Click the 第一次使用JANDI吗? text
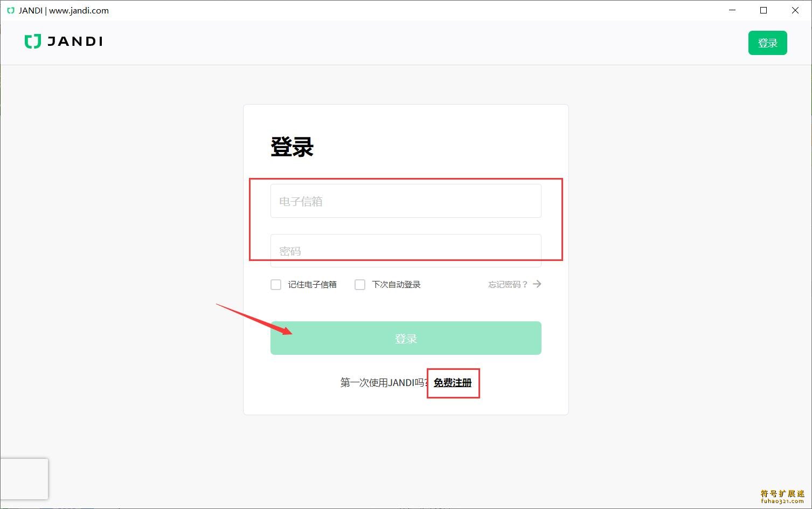Image resolution: width=812 pixels, height=509 pixels. click(x=385, y=383)
